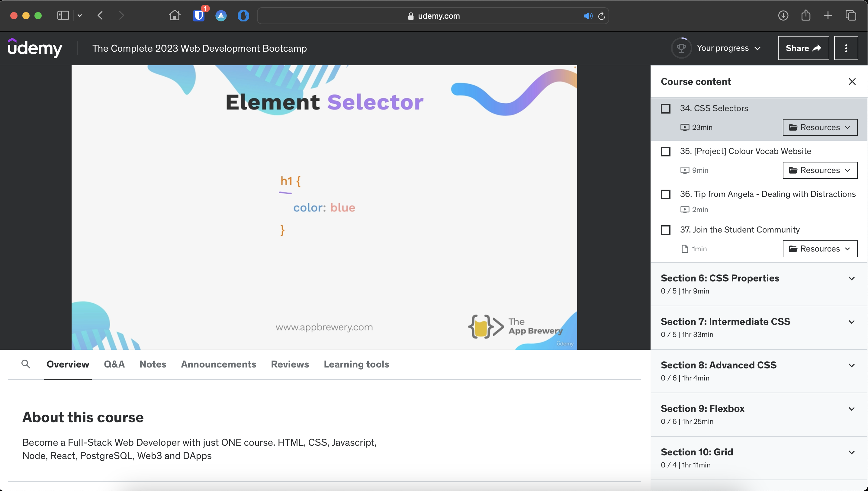Viewport: 868px width, 491px height.
Task: Switch to the Q&A tab
Action: 114,364
